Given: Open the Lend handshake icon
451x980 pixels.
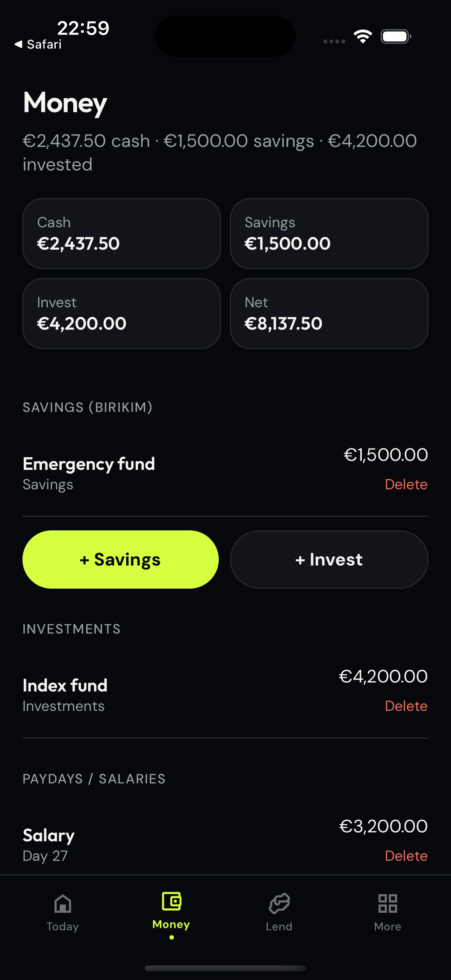Looking at the screenshot, I should (x=279, y=903).
